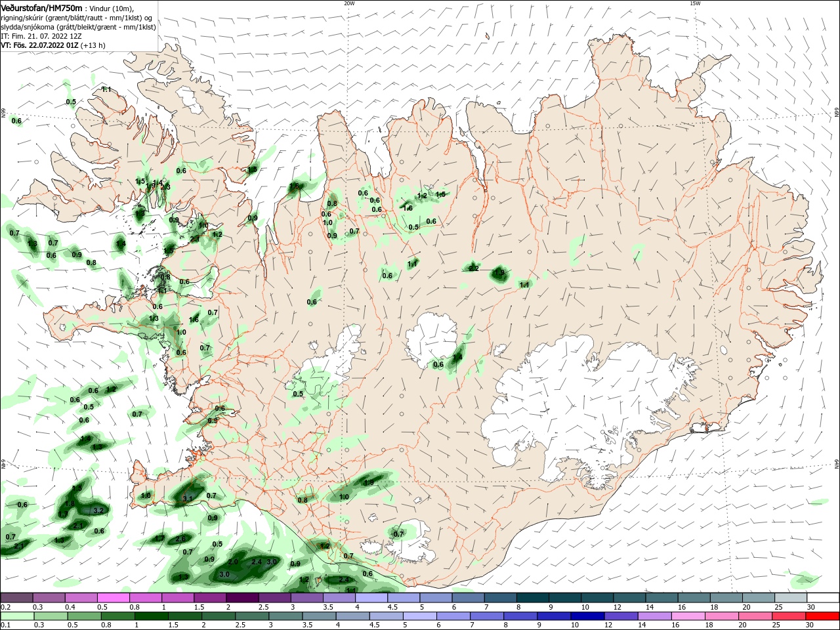Click the title text Veðurstofan/HM750m
This screenshot has width=840, height=630.
pyautogui.click(x=41, y=7)
